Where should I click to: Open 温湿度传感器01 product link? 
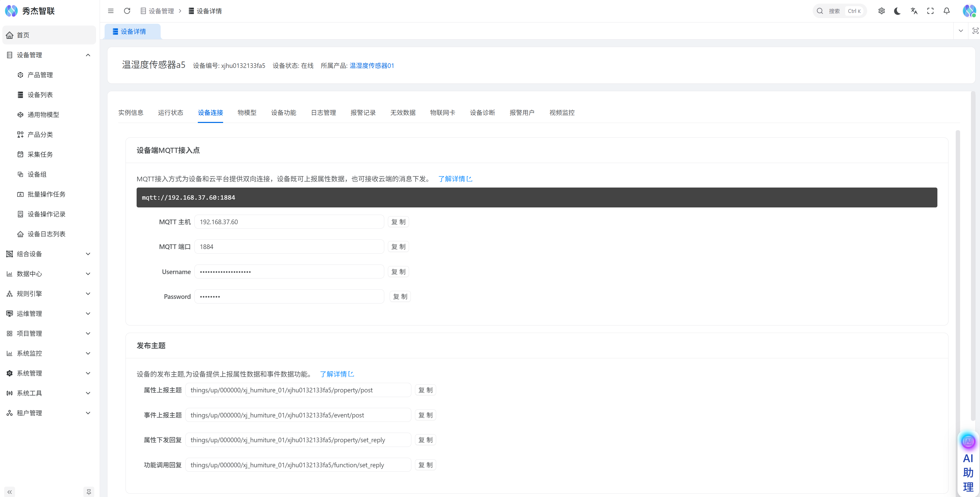click(x=372, y=66)
